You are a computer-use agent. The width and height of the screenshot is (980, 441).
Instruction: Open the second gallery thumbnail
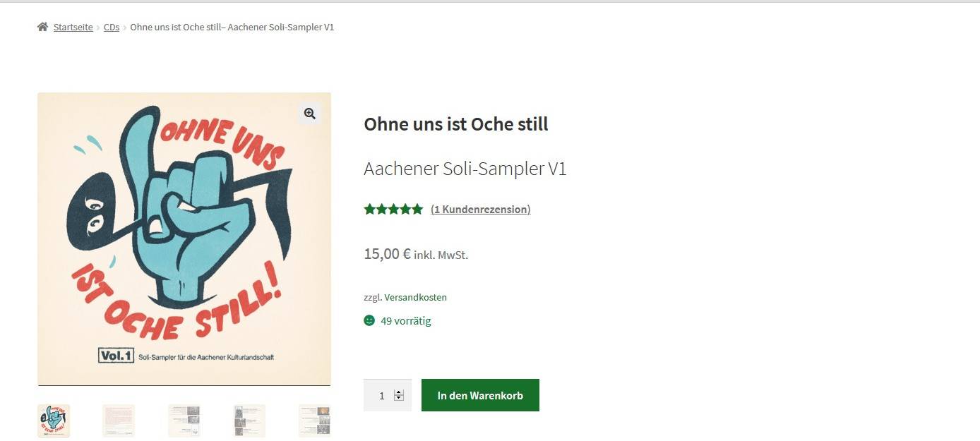pos(118,420)
